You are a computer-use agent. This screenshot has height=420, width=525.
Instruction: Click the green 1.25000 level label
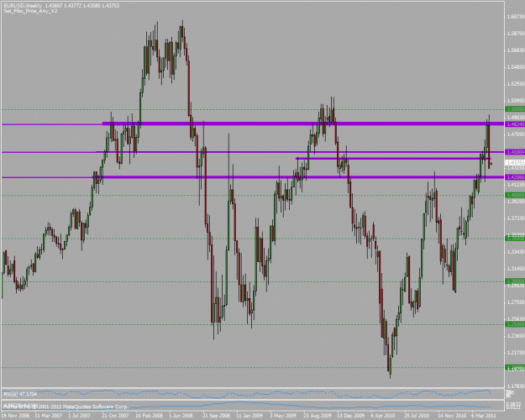pos(515,324)
